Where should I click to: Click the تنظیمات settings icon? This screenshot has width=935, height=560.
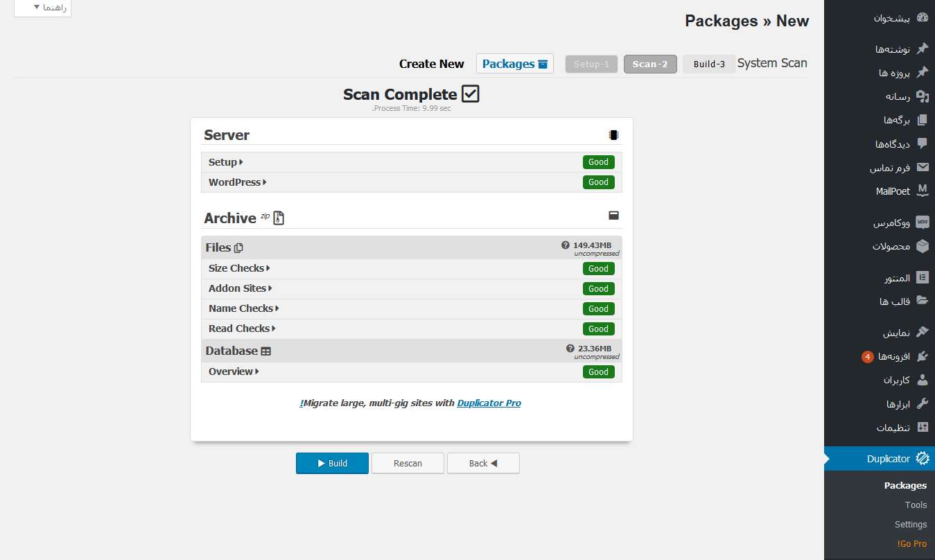[922, 427]
